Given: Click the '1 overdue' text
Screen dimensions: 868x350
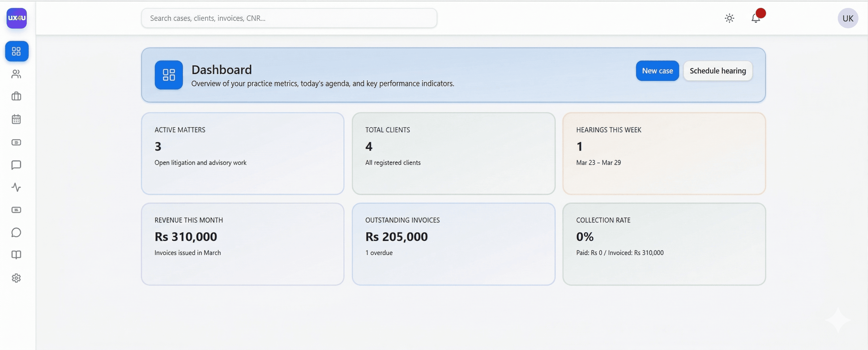Looking at the screenshot, I should (x=379, y=253).
